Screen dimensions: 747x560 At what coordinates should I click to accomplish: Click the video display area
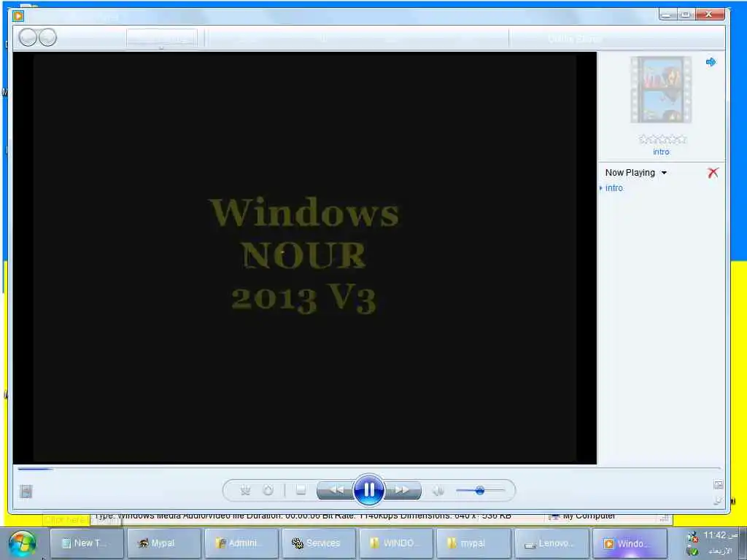click(x=305, y=258)
